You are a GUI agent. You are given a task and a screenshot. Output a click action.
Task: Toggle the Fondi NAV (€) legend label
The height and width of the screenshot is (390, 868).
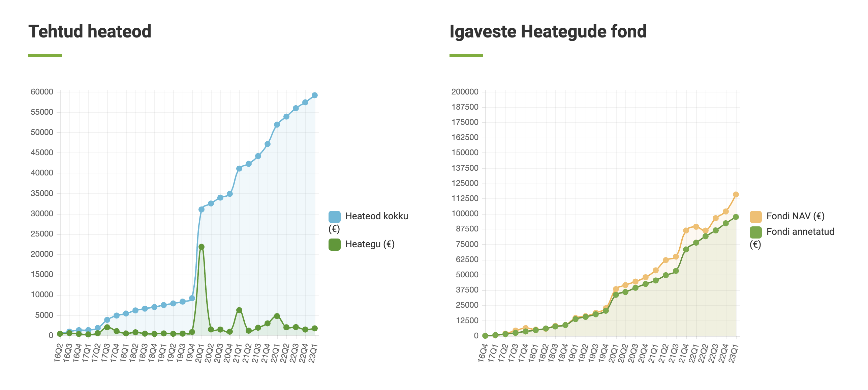click(x=795, y=216)
